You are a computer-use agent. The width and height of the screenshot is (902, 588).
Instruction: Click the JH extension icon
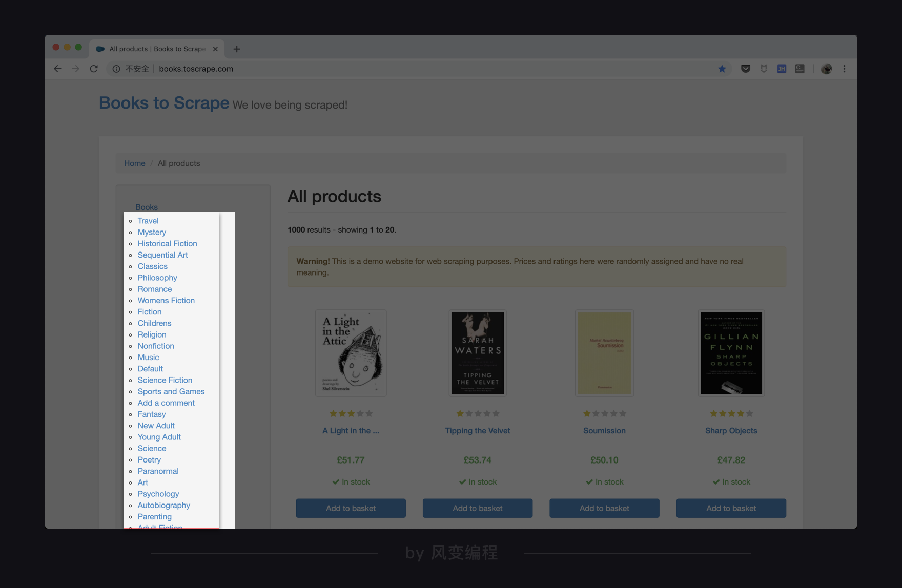781,69
